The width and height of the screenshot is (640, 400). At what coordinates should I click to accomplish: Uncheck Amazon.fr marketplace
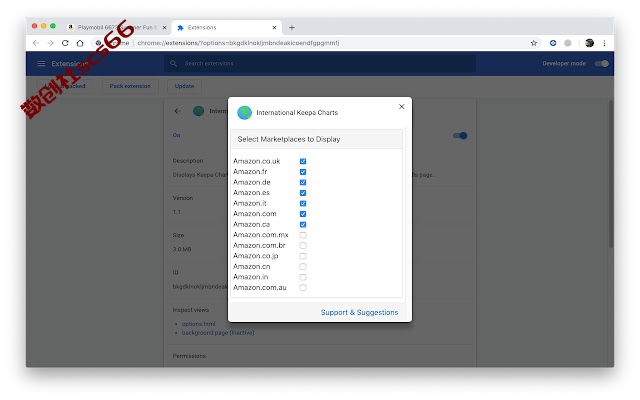(x=303, y=172)
